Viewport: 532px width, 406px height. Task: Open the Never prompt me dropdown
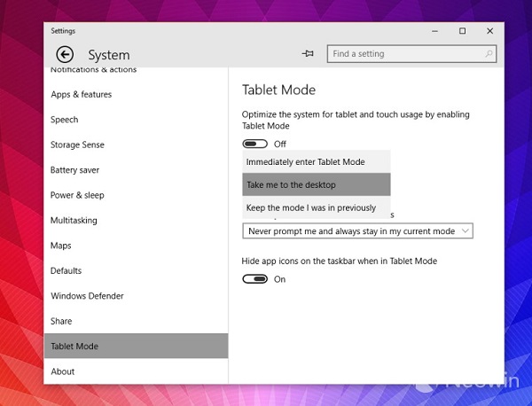click(x=357, y=231)
